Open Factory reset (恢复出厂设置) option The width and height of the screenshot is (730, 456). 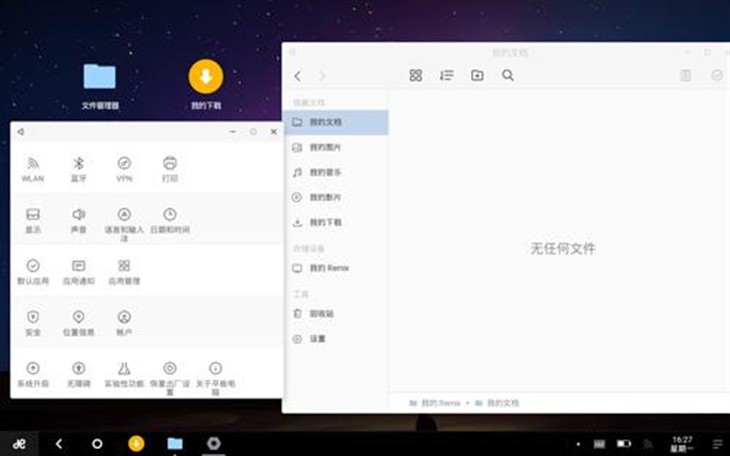click(x=170, y=378)
